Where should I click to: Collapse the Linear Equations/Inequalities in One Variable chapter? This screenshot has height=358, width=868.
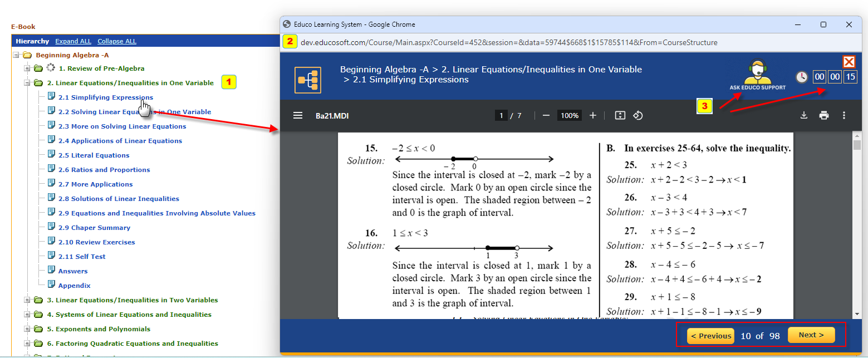(x=27, y=84)
